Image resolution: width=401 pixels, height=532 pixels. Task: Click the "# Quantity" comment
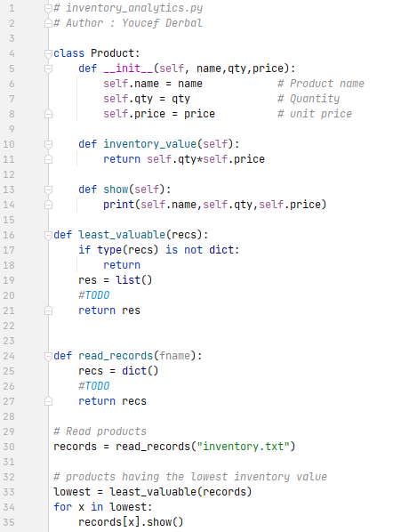click(309, 99)
